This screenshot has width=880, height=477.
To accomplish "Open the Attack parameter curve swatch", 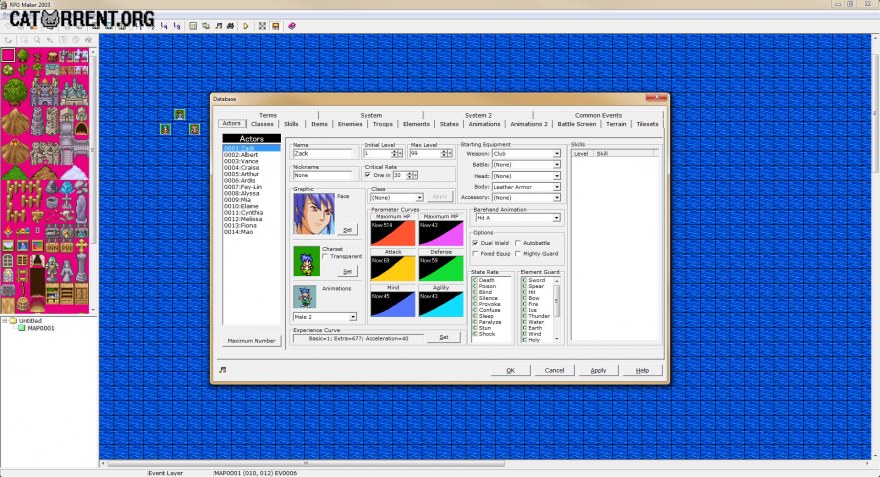I will pos(393,269).
